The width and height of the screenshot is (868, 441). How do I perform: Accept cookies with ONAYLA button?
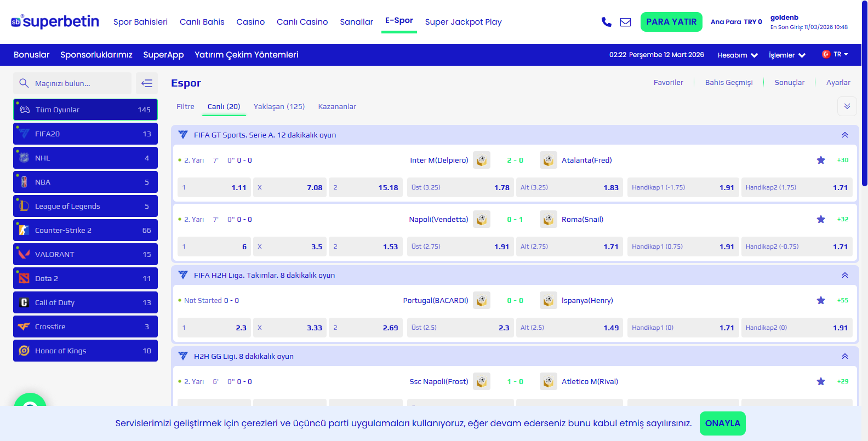tap(722, 423)
